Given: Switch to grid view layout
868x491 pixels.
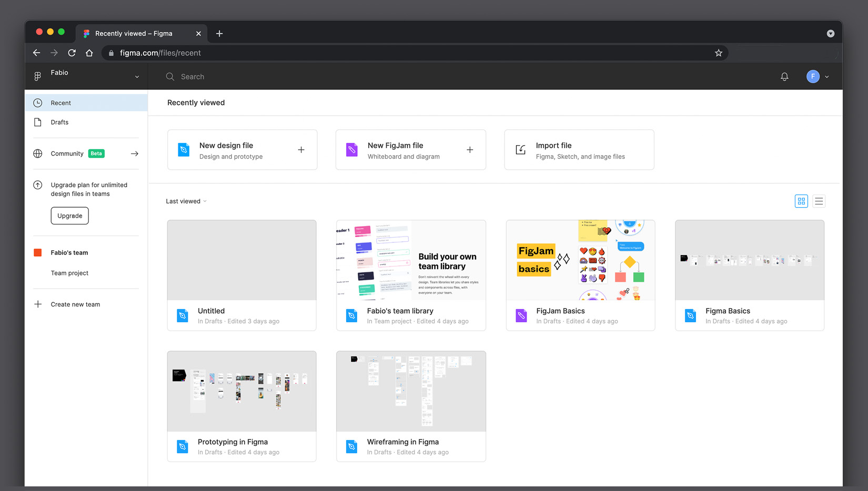Looking at the screenshot, I should pos(801,201).
